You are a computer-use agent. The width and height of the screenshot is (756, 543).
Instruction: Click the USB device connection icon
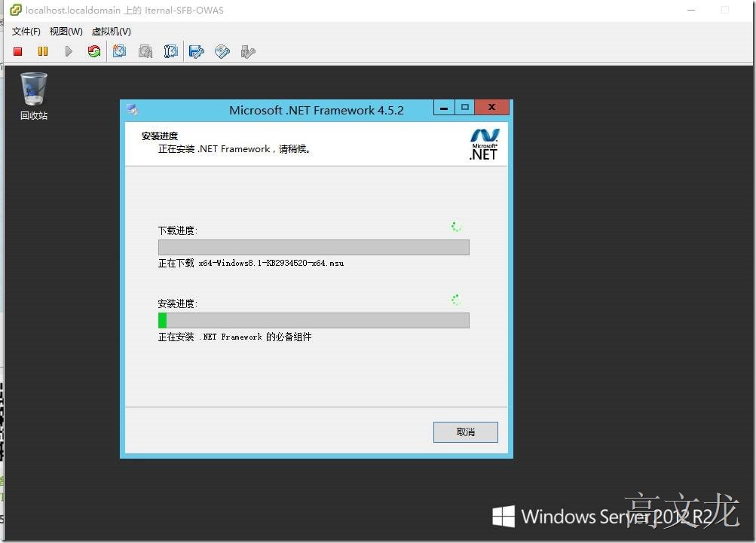(248, 51)
